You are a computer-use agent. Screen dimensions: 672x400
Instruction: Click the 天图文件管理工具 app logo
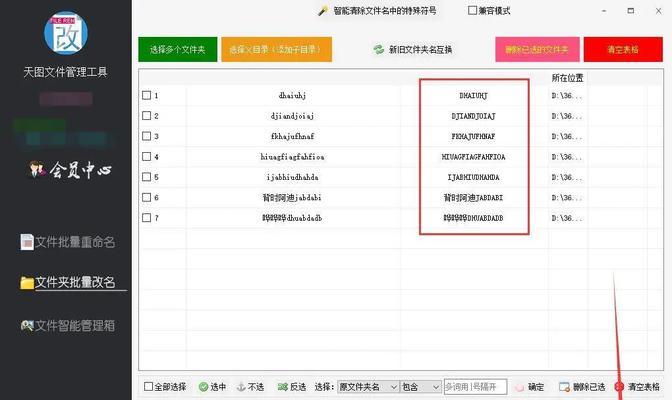66,33
